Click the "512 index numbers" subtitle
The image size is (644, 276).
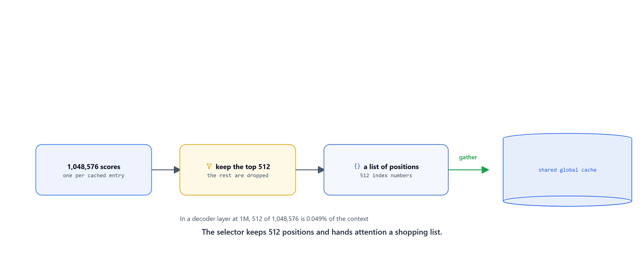(386, 175)
